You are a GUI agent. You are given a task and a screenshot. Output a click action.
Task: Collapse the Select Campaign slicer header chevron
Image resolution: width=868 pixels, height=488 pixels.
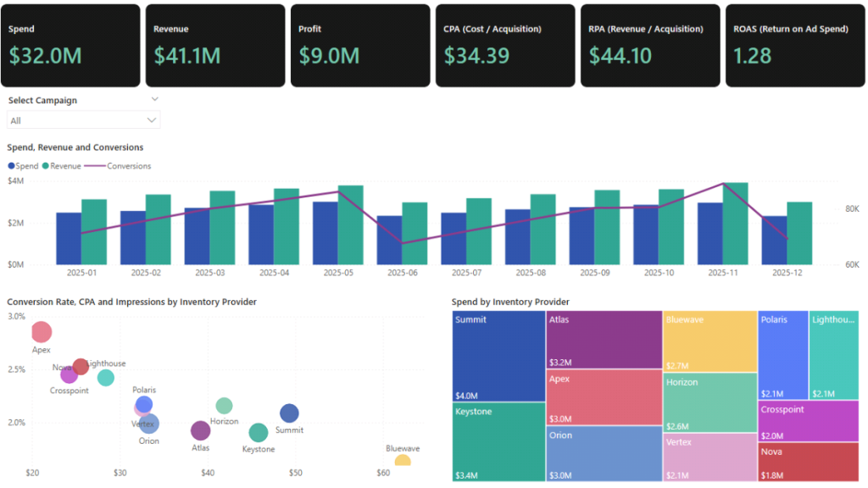coord(155,99)
